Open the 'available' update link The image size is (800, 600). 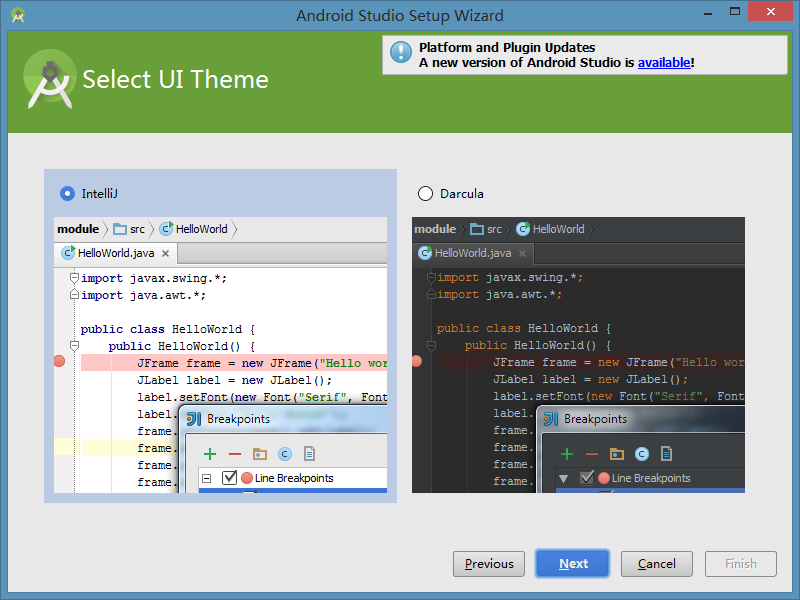pyautogui.click(x=664, y=63)
